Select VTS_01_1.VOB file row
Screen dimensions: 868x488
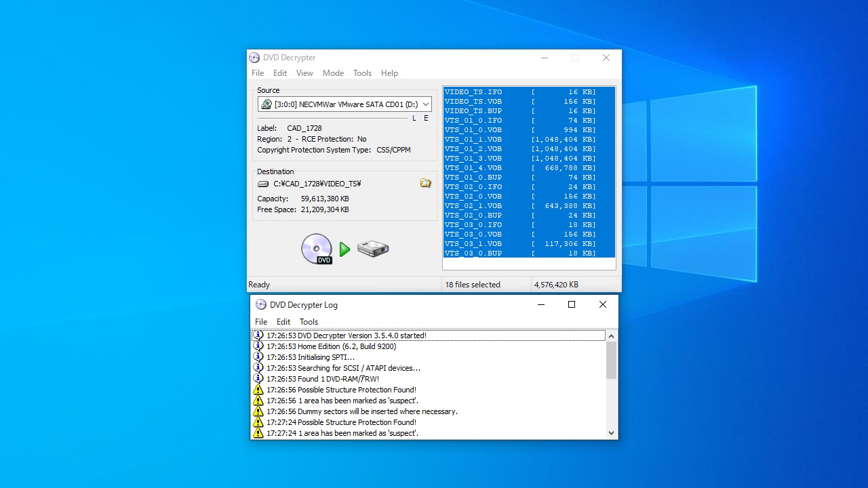(x=529, y=140)
